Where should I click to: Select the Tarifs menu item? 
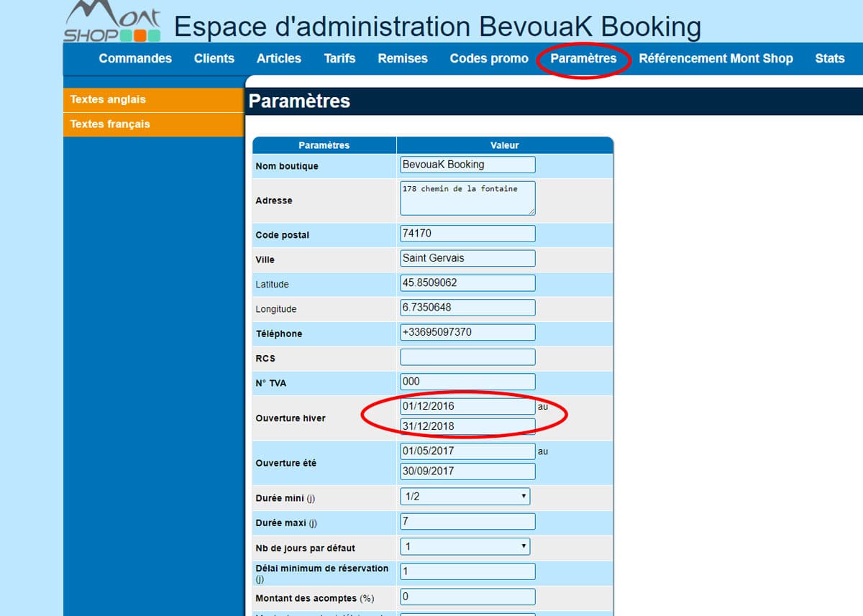pos(339,58)
